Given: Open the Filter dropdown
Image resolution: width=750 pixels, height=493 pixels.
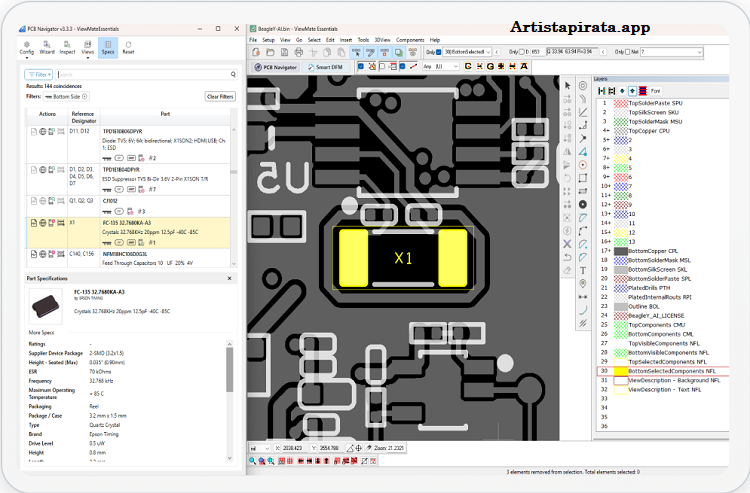Looking at the screenshot, I should (x=39, y=74).
